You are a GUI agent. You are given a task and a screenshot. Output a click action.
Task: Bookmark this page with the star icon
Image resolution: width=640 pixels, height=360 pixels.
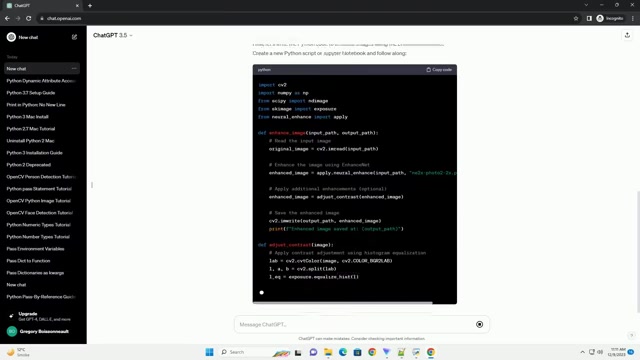[x=576, y=18]
